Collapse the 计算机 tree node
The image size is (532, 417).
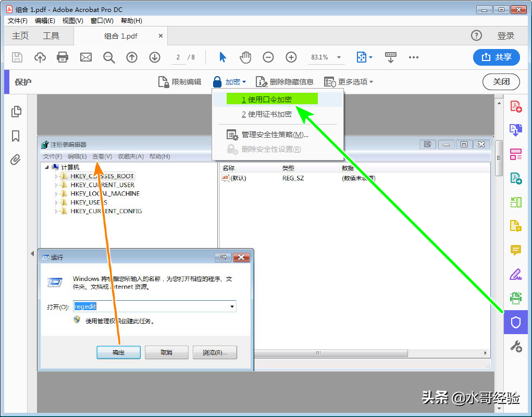pos(47,167)
